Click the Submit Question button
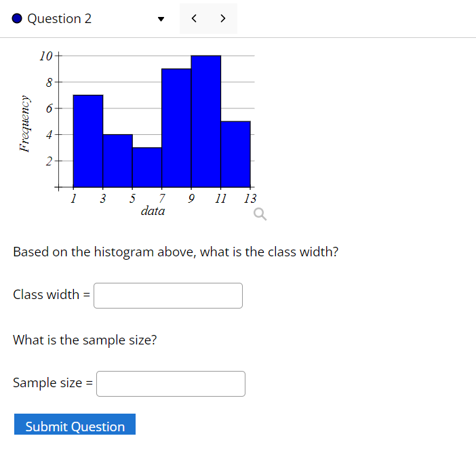This screenshot has height=455, width=476. click(75, 424)
